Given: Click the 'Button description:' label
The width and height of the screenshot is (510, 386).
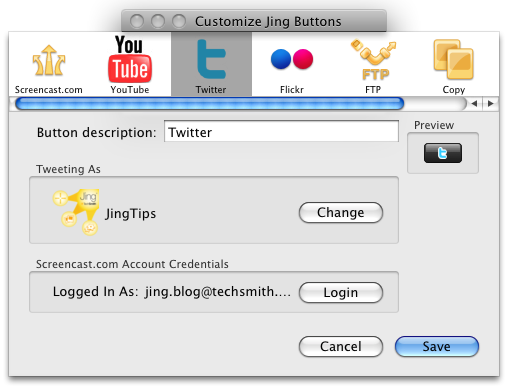Looking at the screenshot, I should [96, 132].
